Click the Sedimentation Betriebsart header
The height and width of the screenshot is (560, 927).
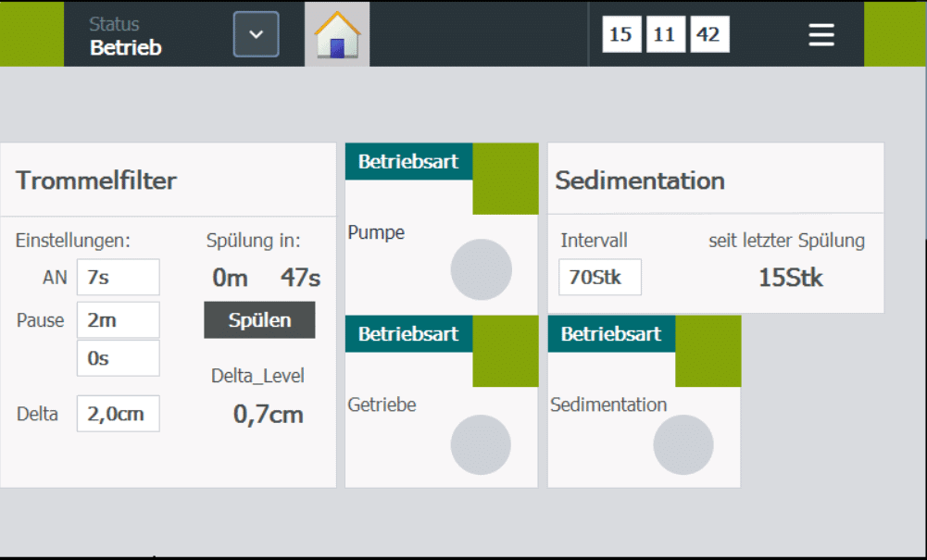[611, 334]
